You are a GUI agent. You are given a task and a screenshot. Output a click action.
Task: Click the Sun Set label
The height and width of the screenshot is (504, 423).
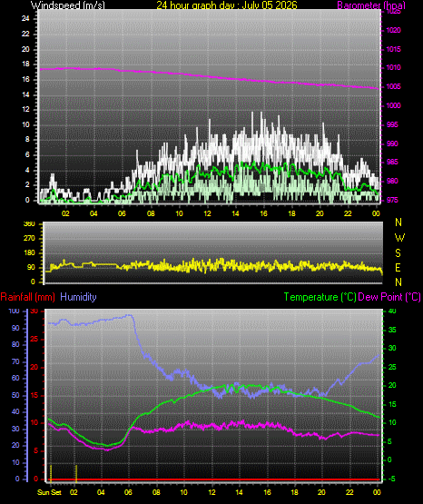coord(49,492)
